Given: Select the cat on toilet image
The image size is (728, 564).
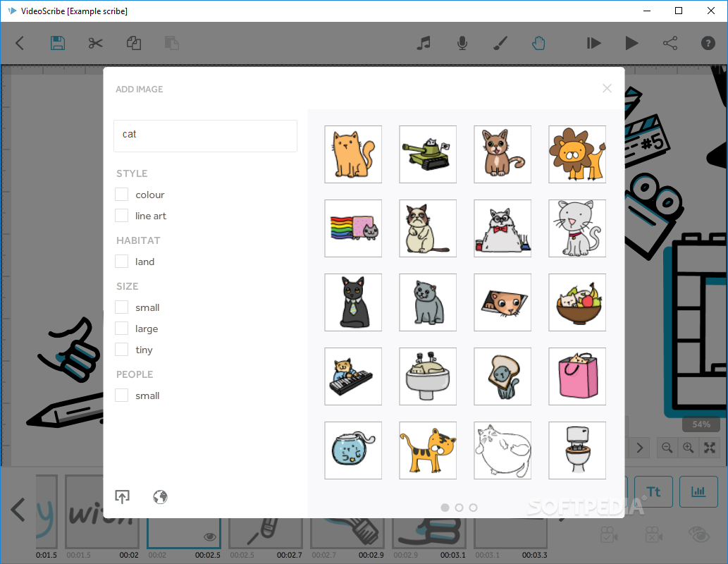Looking at the screenshot, I should (x=578, y=450).
